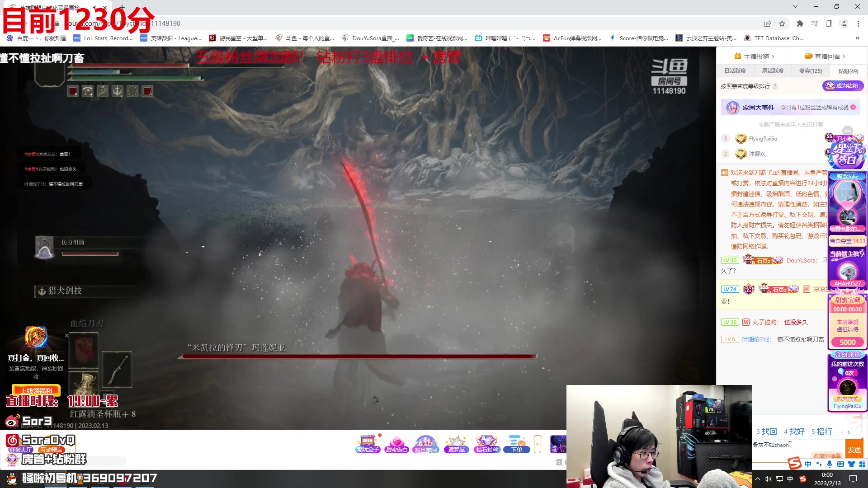This screenshot has height=488, width=868.
Task: Toggle Sogou Chinese/English mode 中
Action: click(x=808, y=464)
